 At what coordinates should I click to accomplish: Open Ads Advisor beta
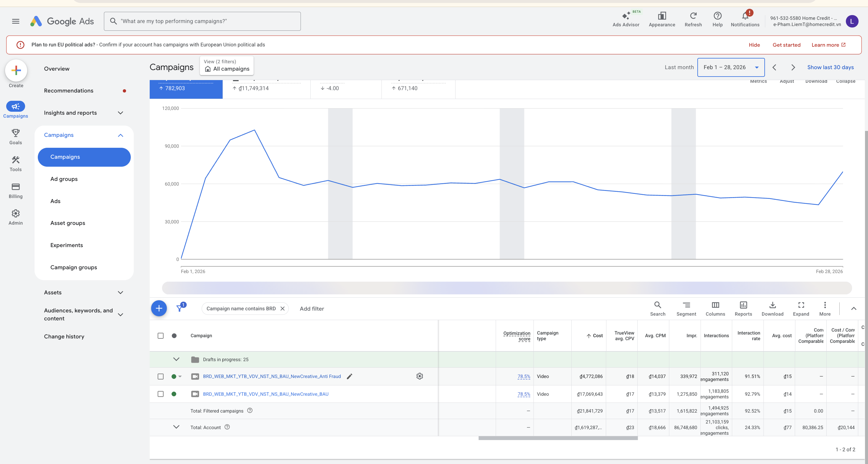(x=626, y=19)
